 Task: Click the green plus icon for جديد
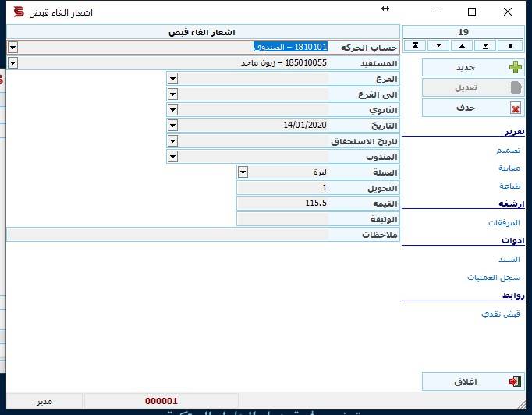pyautogui.click(x=516, y=67)
